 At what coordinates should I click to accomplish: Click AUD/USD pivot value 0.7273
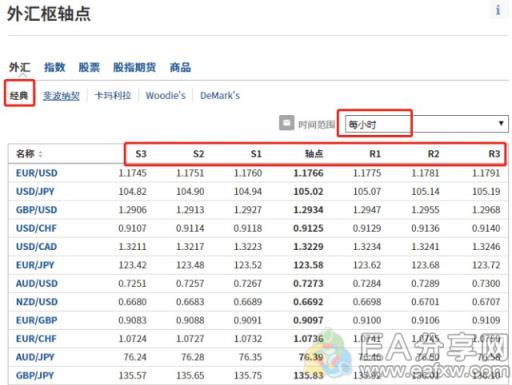pos(308,283)
